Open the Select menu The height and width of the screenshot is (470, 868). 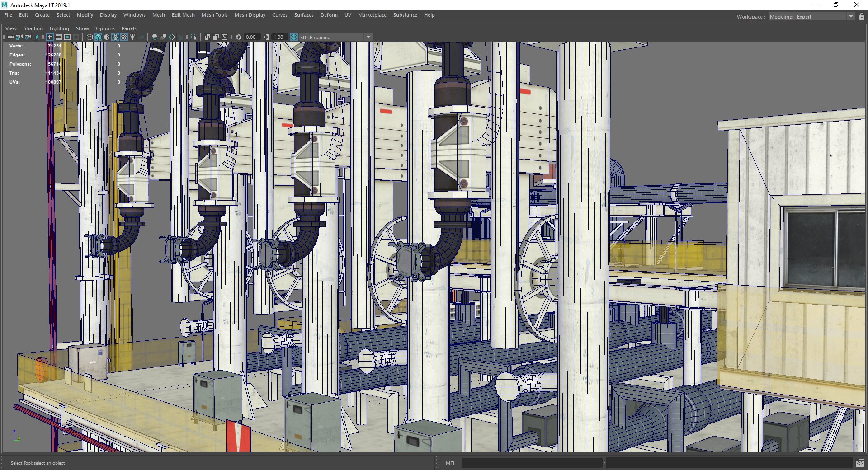pos(63,15)
